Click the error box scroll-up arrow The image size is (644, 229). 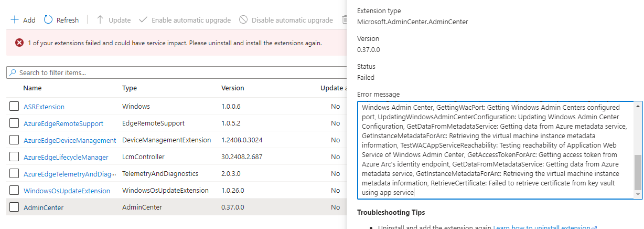[638, 106]
